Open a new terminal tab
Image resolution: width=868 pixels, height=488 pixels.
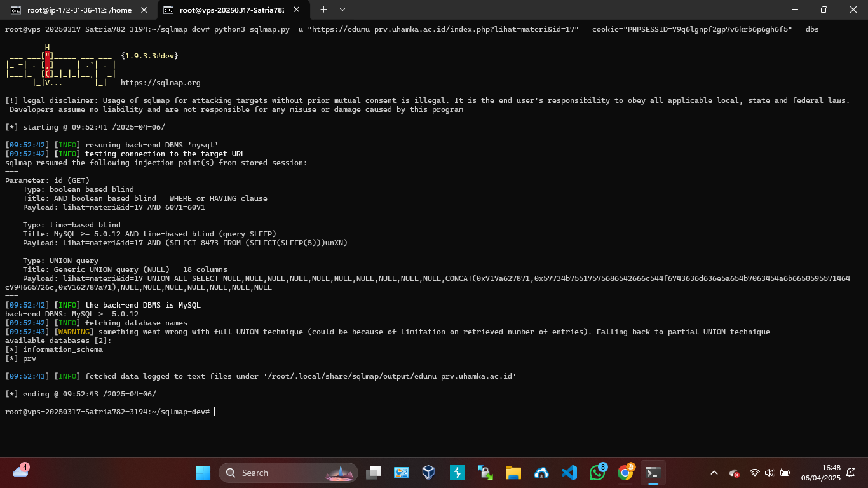pyautogui.click(x=323, y=10)
